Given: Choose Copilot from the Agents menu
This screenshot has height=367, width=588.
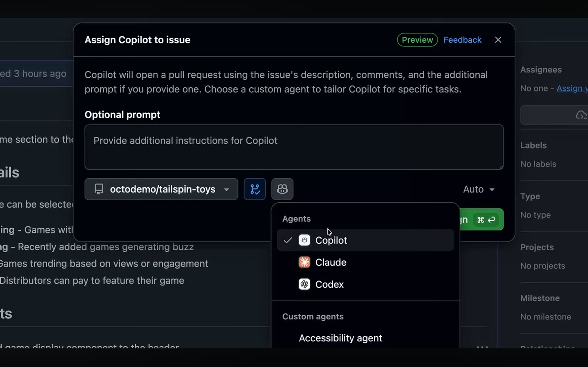Looking at the screenshot, I should click(331, 240).
